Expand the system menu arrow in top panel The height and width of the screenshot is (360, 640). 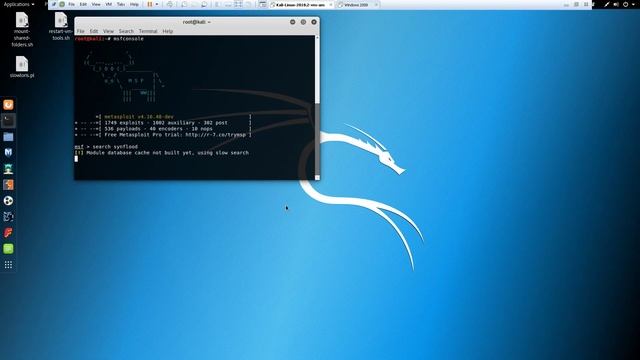pos(633,4)
